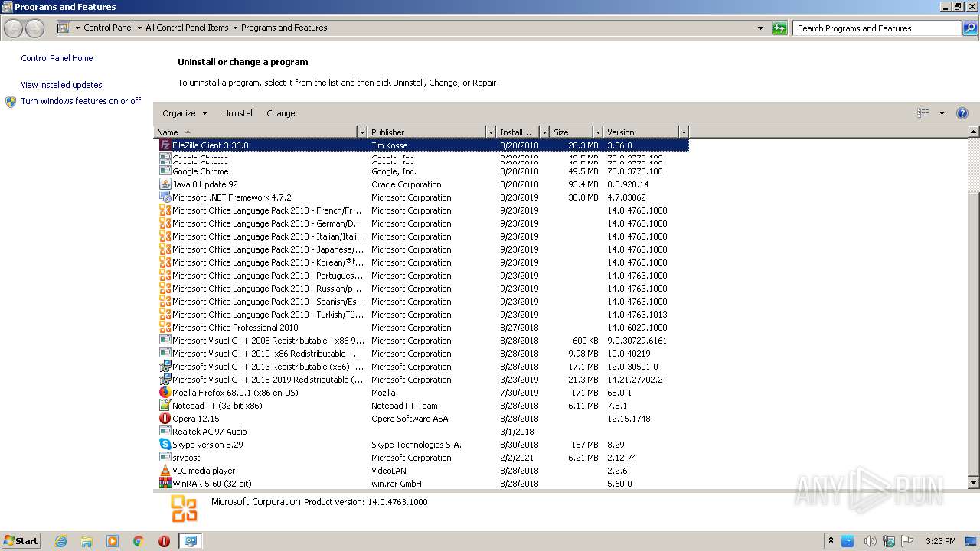Expand the Control Panel breadcrumb arrow
The width and height of the screenshot is (980, 551).
[x=139, y=28]
